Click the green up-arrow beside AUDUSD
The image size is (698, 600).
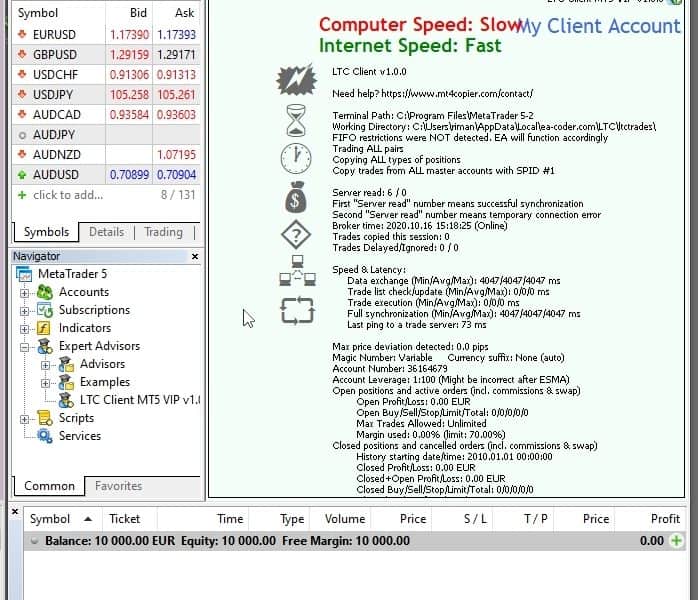point(22,175)
